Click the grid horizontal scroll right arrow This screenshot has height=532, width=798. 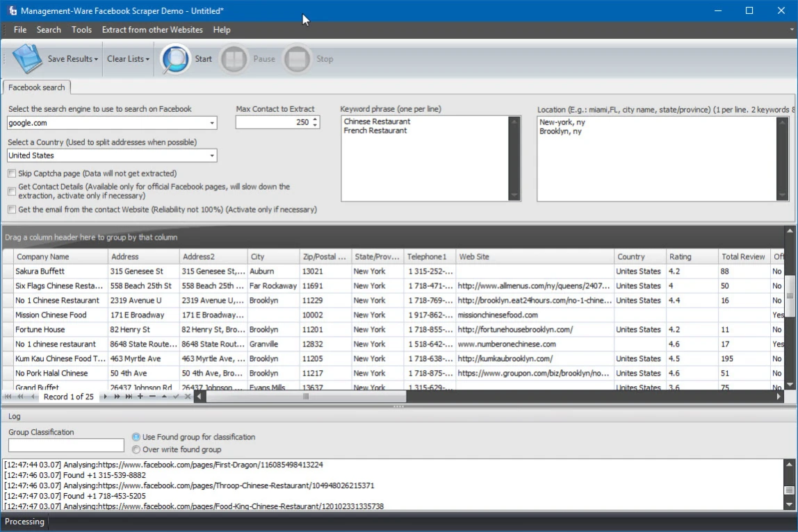[779, 397]
